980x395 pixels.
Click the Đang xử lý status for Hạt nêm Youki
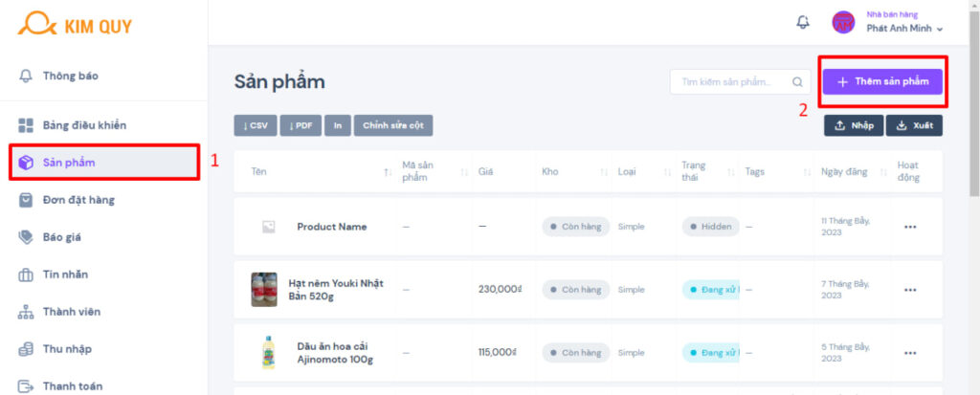(x=711, y=290)
